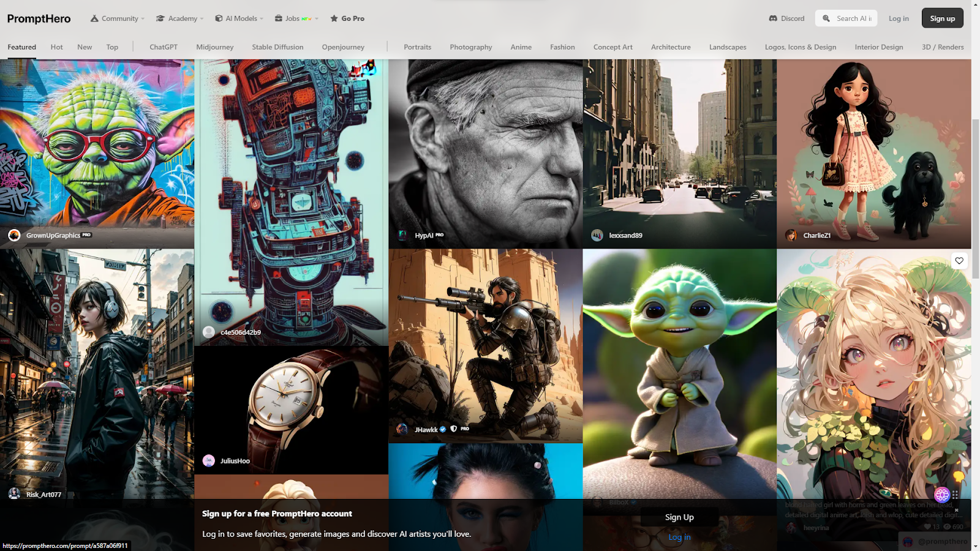Click Log in in the header
980x551 pixels.
899,18
